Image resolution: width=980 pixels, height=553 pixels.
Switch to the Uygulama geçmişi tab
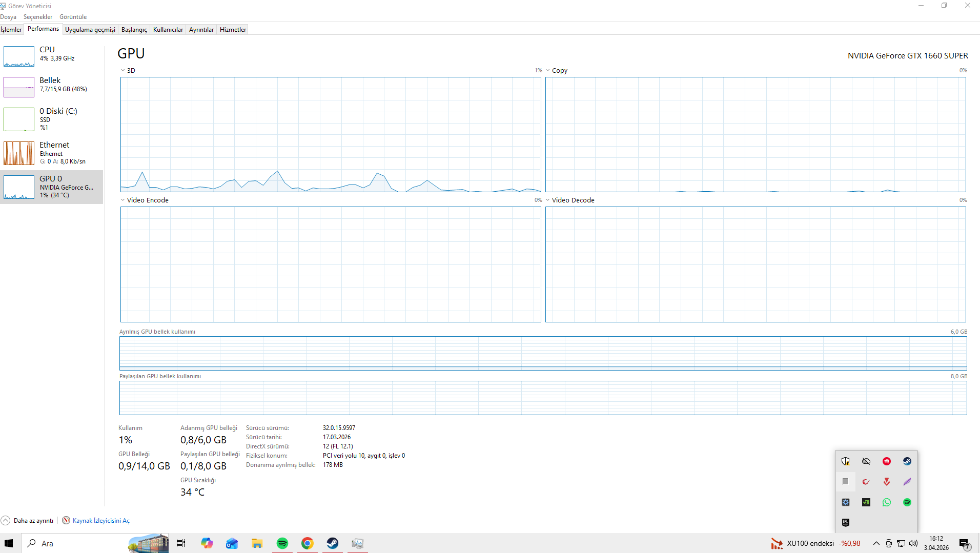(90, 30)
